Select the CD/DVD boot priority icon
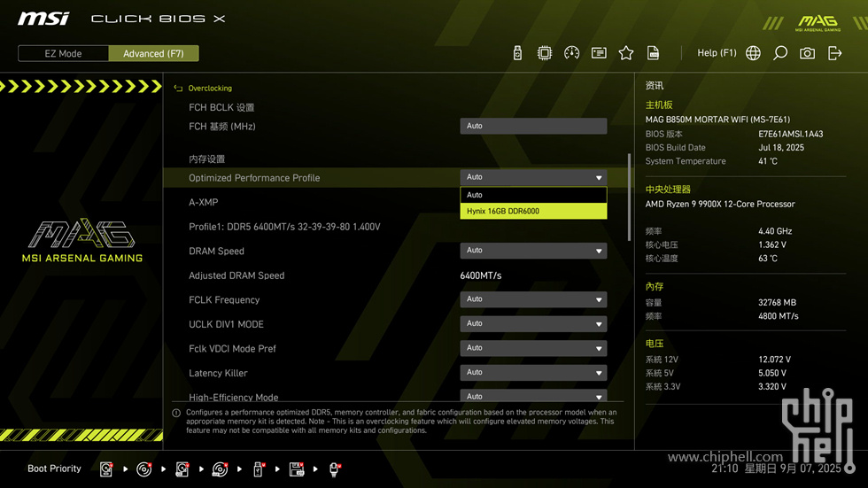 [143, 469]
